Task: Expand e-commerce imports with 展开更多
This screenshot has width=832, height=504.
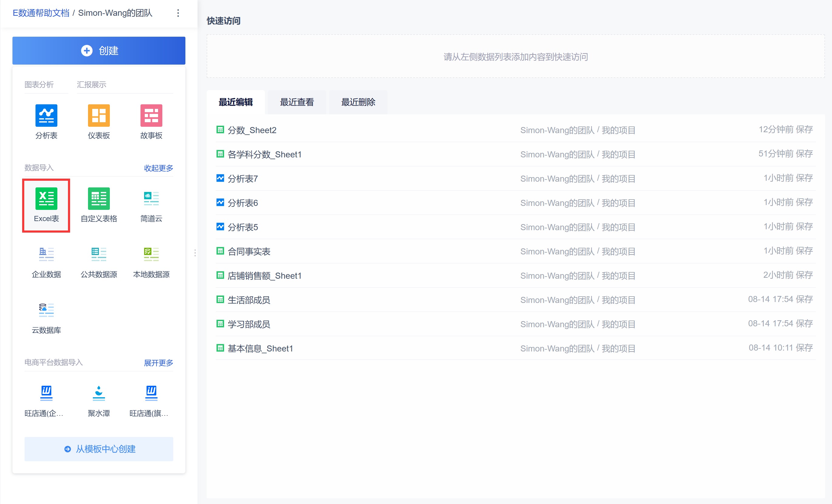Action: (158, 363)
